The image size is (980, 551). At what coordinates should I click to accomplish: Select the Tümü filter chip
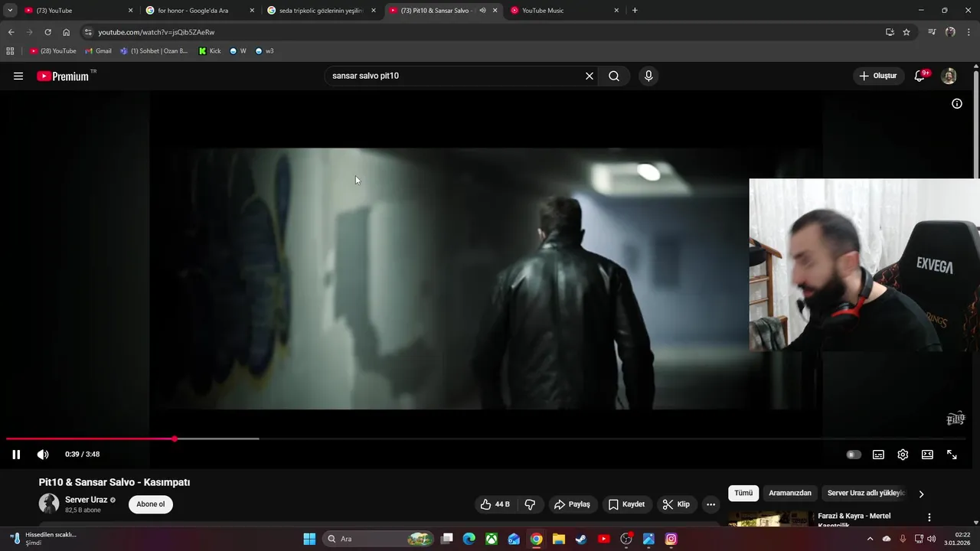tap(743, 493)
